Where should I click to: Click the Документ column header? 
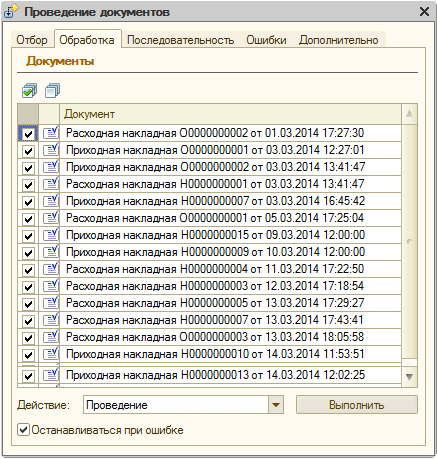coord(230,114)
